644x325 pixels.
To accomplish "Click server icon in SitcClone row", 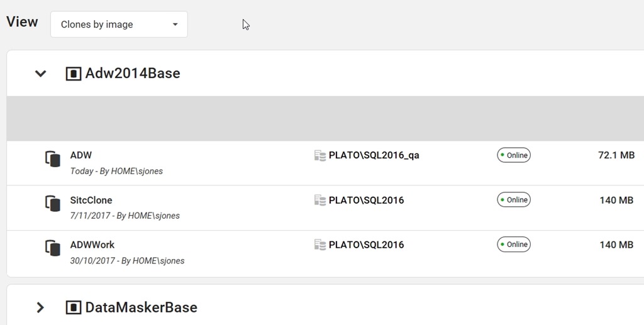I will pyautogui.click(x=320, y=201).
